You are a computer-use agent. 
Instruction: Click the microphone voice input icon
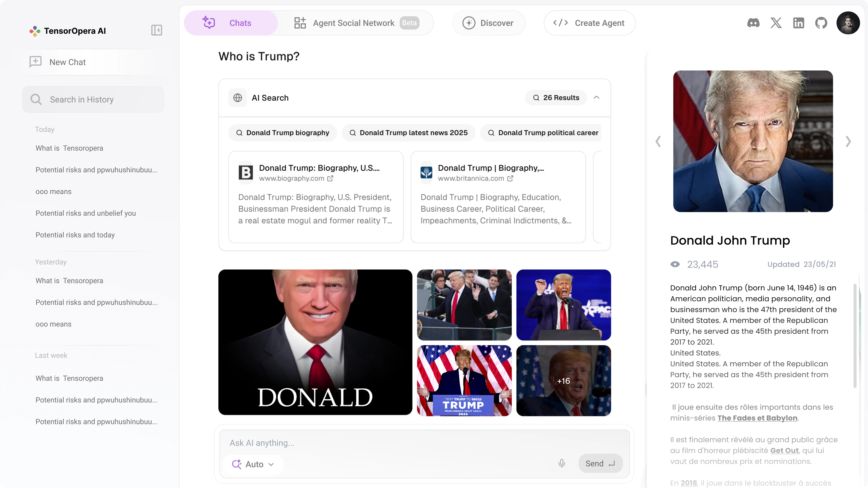coord(561,464)
